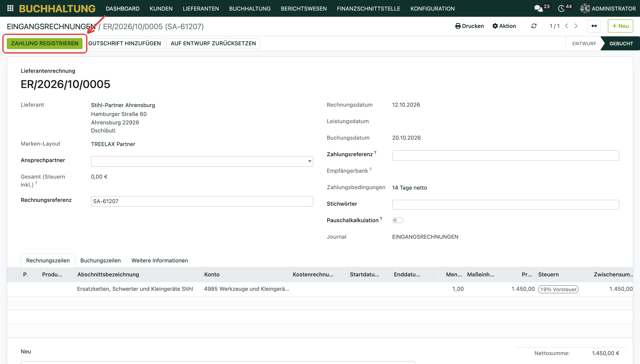Switch to the Buchungszeilen tab
Viewport: 640px width, 364px height.
point(101,261)
